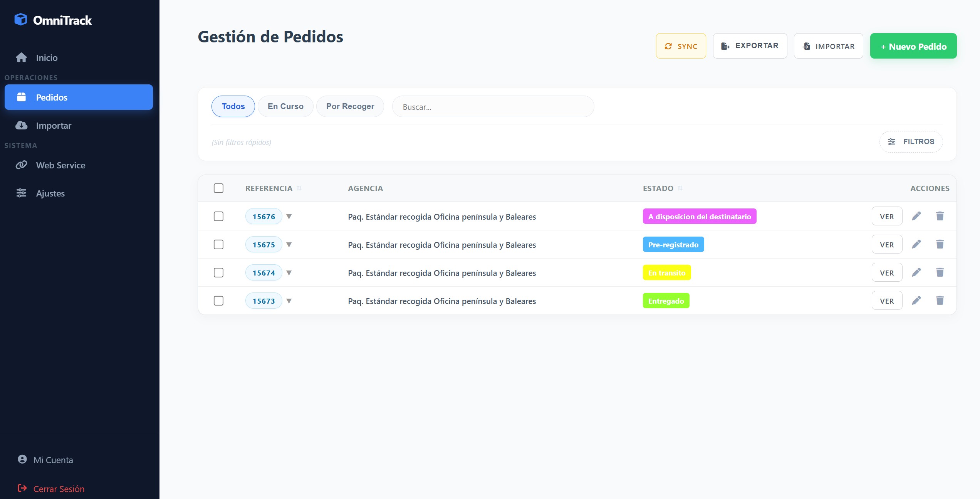Delete order 15675 using the trash icon
The width and height of the screenshot is (980, 499).
[940, 244]
